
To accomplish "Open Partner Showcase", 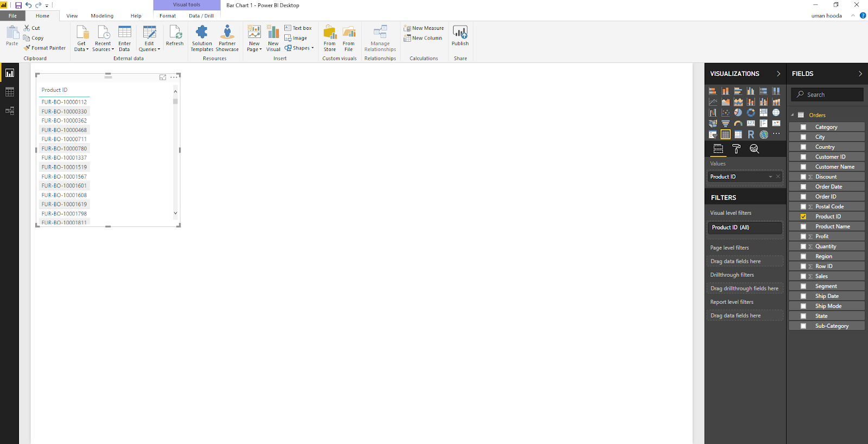I will click(227, 39).
